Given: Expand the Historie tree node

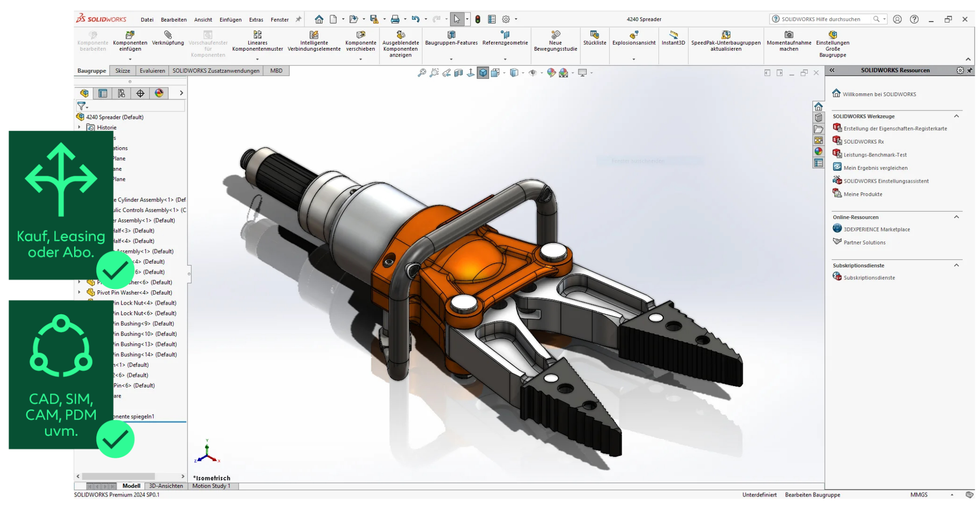Looking at the screenshot, I should (80, 127).
